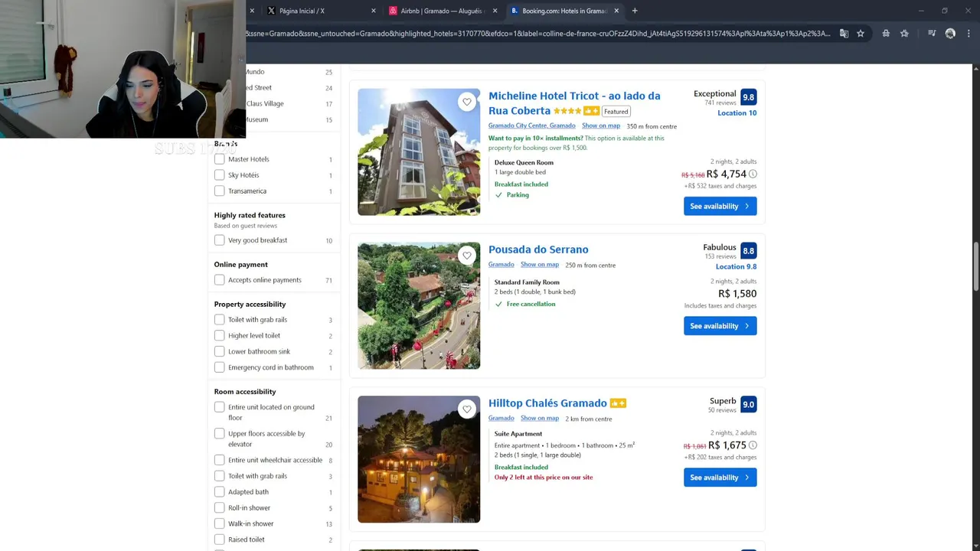980x551 pixels.
Task: Click 'Location 10' rating text
Action: [737, 113]
